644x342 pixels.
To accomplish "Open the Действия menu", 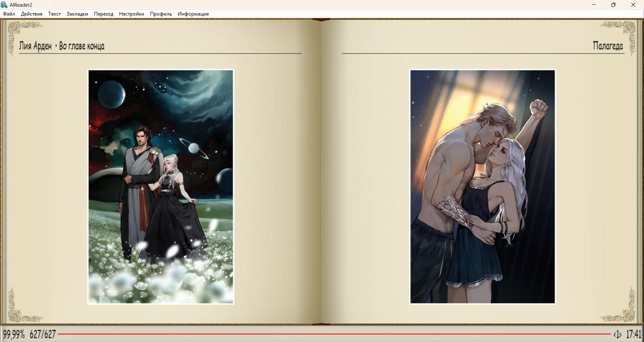I will [x=32, y=14].
